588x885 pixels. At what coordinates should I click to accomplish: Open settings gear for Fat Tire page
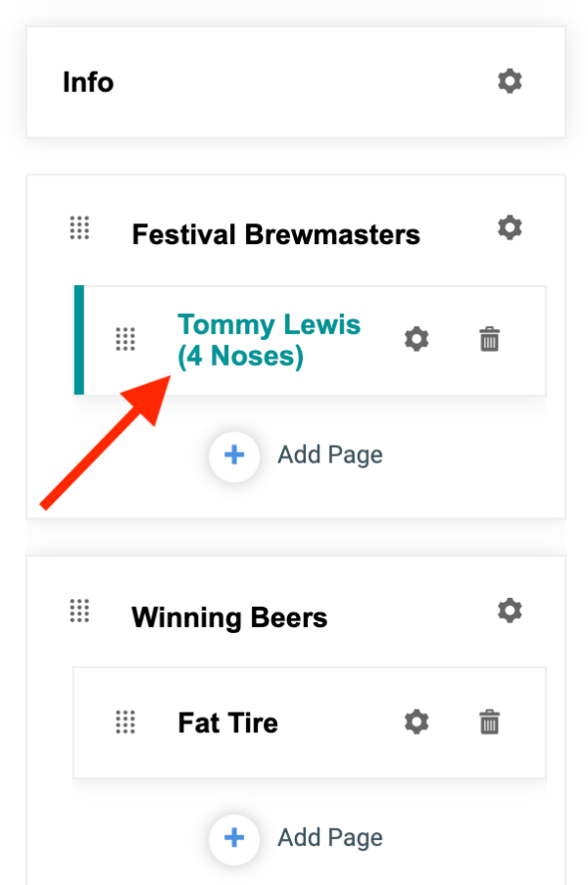(416, 722)
